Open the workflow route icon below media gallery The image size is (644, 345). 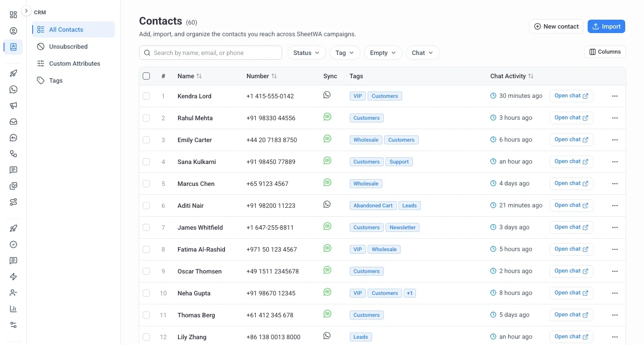13,202
